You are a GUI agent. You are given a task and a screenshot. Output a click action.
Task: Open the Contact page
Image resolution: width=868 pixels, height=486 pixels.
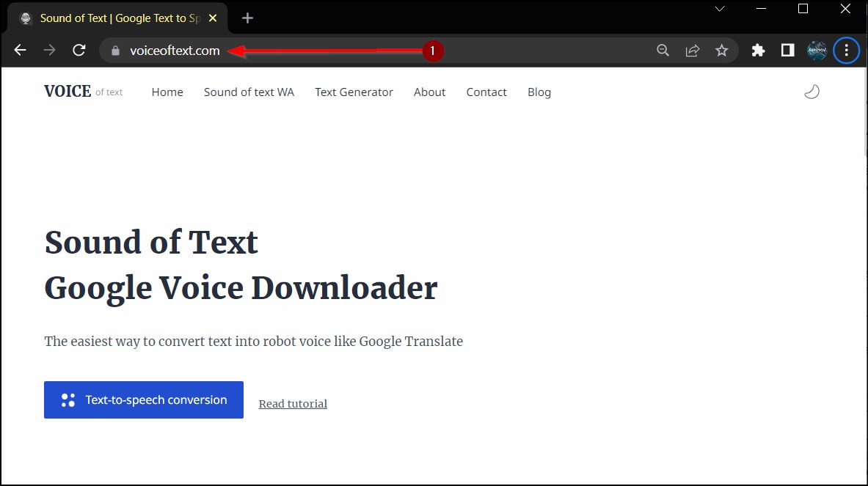click(x=486, y=92)
